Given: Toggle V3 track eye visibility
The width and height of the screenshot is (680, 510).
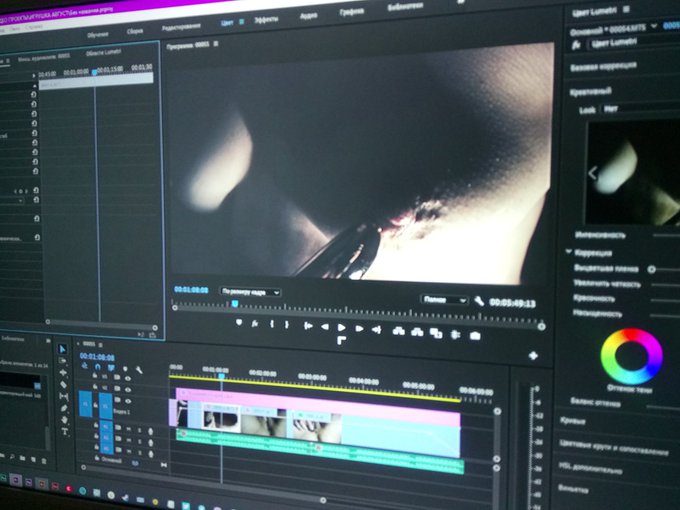Looking at the screenshot, I should pyautogui.click(x=128, y=378).
